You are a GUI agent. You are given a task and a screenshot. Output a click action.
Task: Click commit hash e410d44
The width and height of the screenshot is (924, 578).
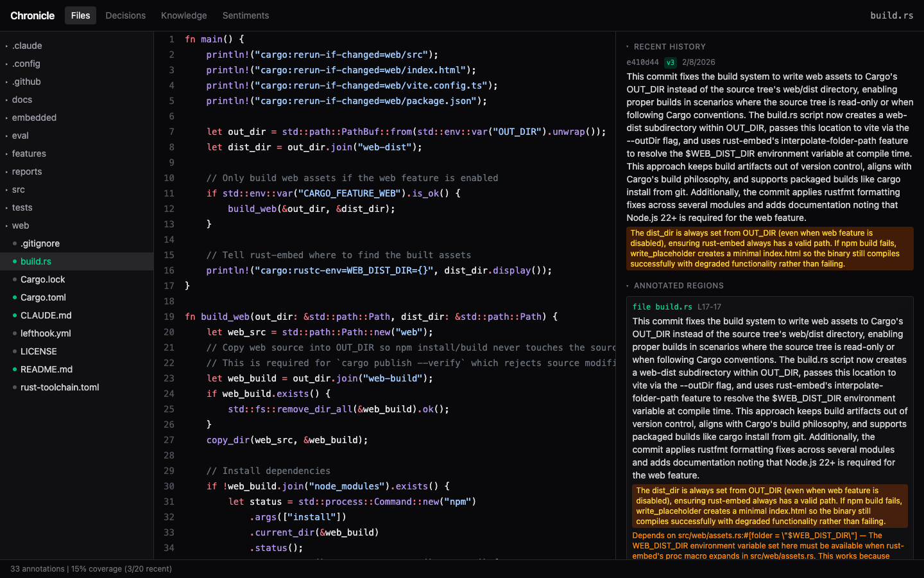click(642, 62)
